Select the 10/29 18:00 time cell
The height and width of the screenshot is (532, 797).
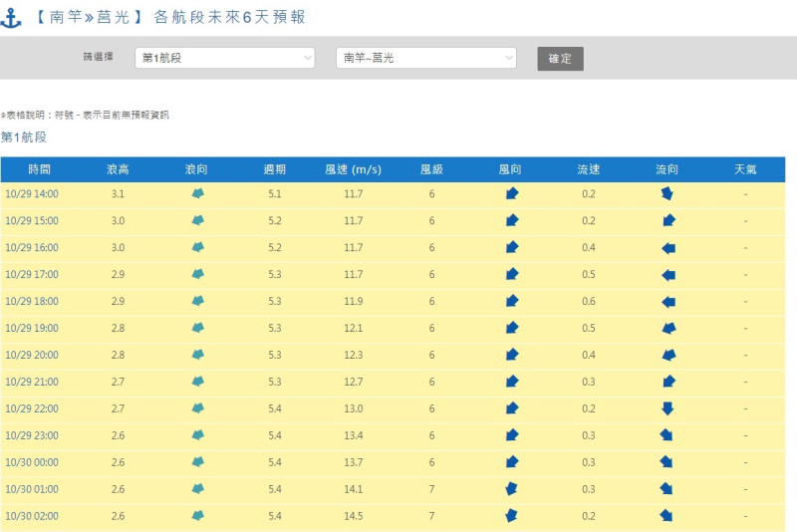(x=32, y=301)
